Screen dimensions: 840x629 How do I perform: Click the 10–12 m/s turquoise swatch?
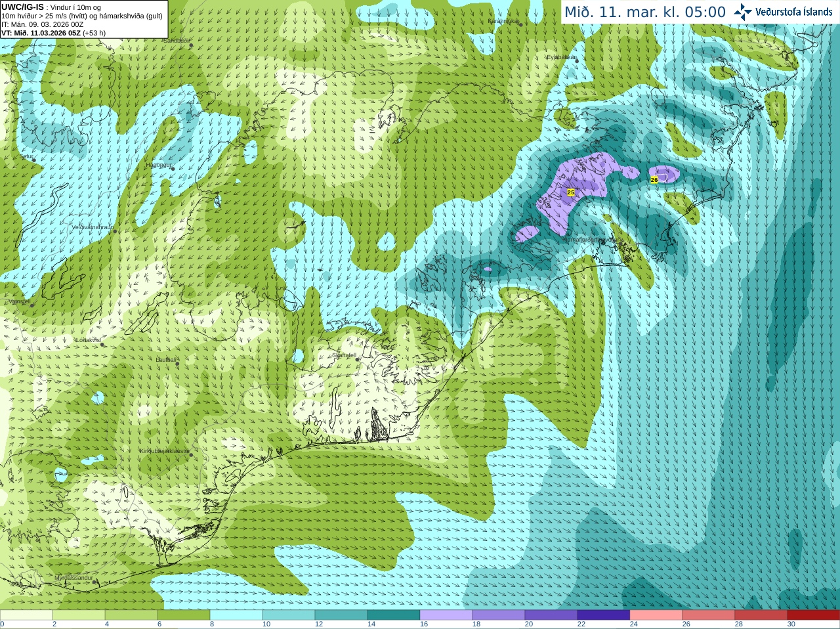point(289,615)
